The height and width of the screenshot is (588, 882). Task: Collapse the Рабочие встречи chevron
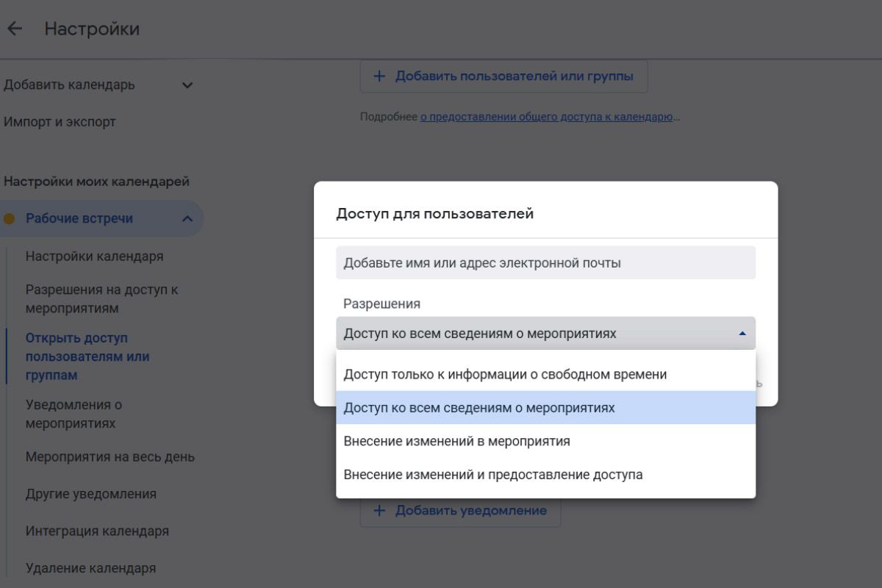(187, 219)
